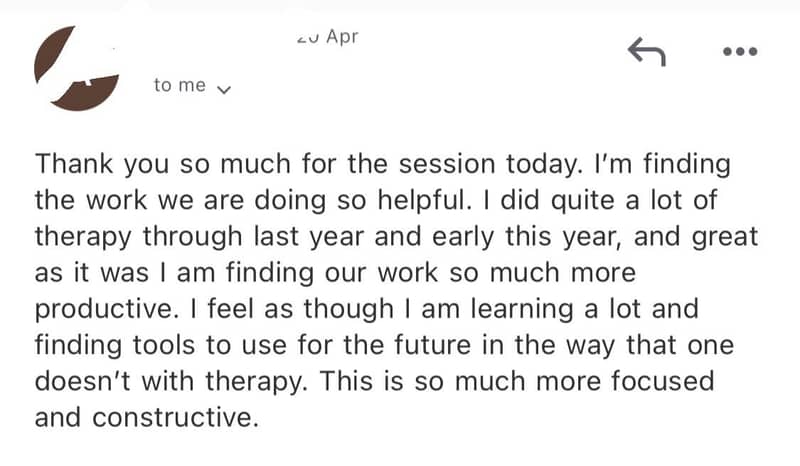Click the word 'productive' in the email body
The height and width of the screenshot is (466, 800).
tap(104, 310)
